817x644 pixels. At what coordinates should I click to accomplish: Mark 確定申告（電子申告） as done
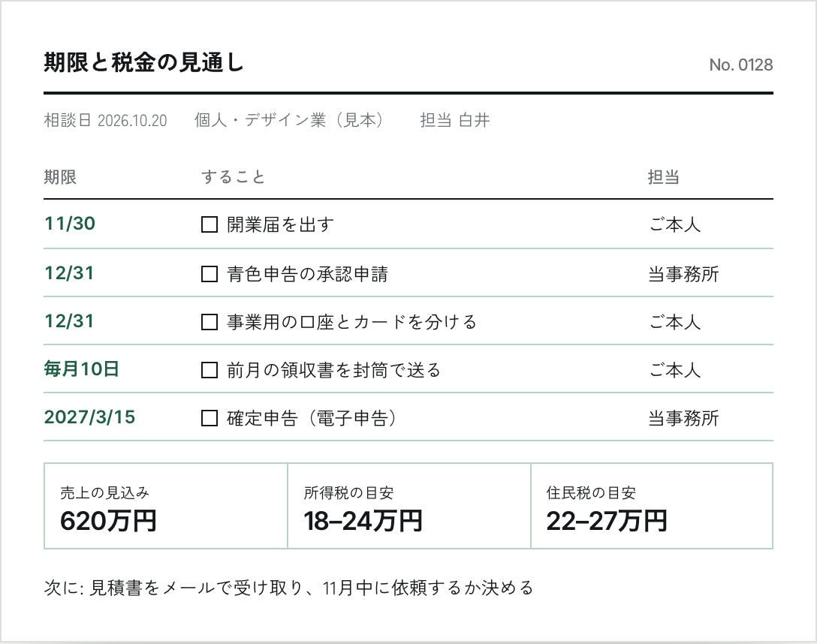coord(210,418)
